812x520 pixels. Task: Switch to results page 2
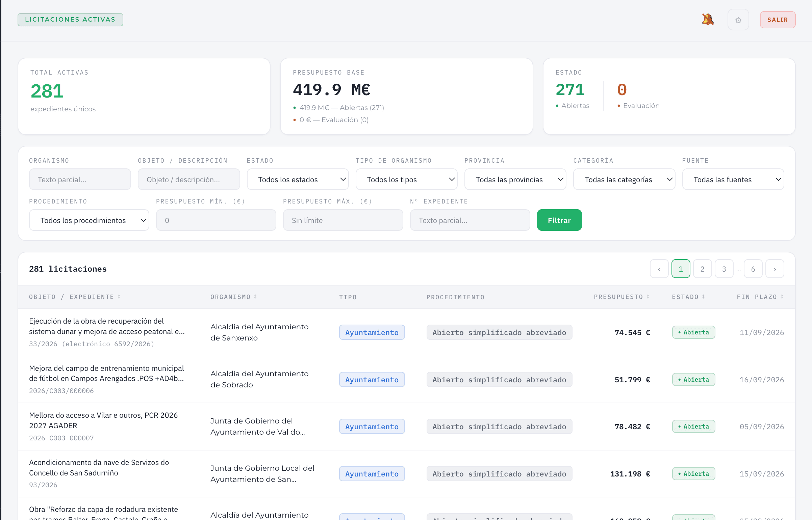[x=702, y=269]
